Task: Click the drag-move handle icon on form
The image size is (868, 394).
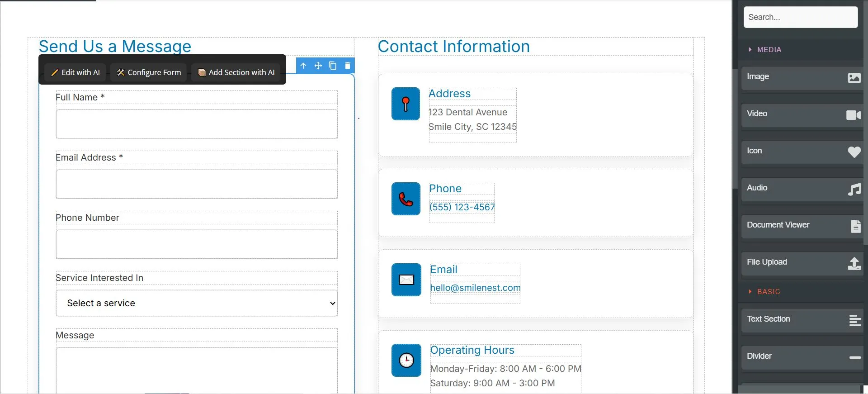Action: pos(318,66)
